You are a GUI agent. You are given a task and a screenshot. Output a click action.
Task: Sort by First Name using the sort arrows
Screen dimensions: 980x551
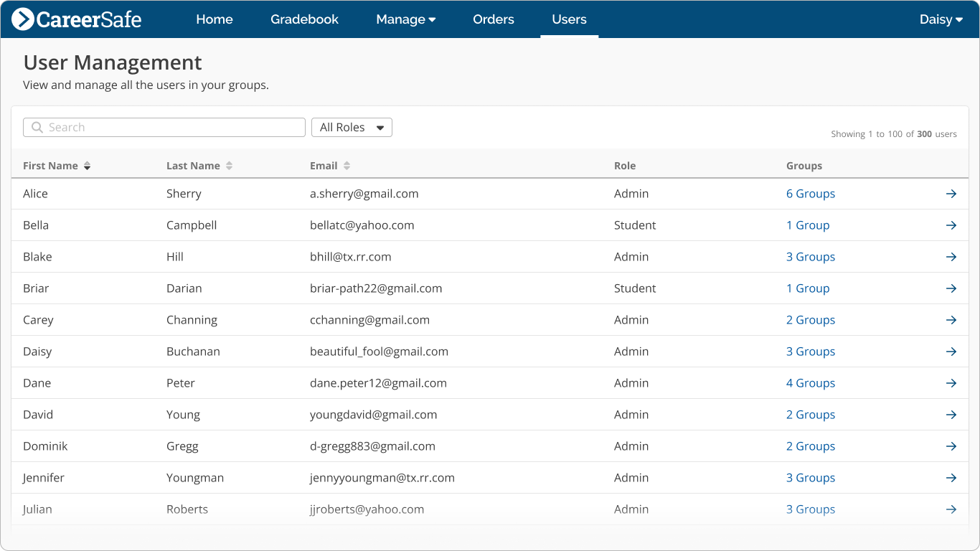tap(87, 165)
